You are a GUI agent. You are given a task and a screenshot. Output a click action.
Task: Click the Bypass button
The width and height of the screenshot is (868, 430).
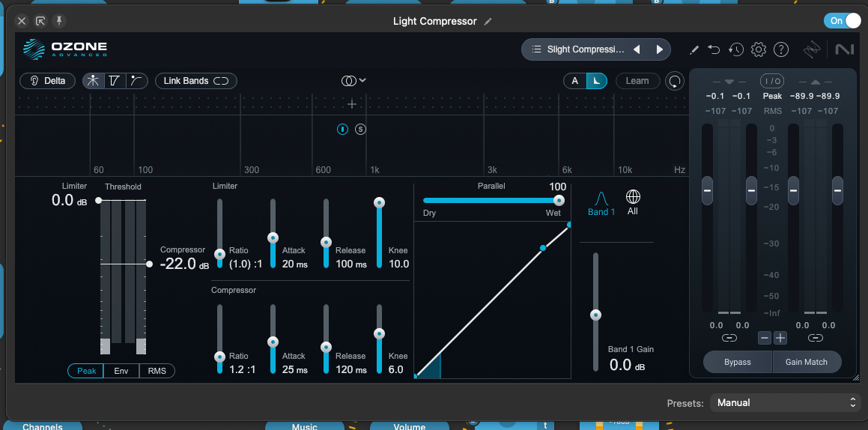coord(738,362)
